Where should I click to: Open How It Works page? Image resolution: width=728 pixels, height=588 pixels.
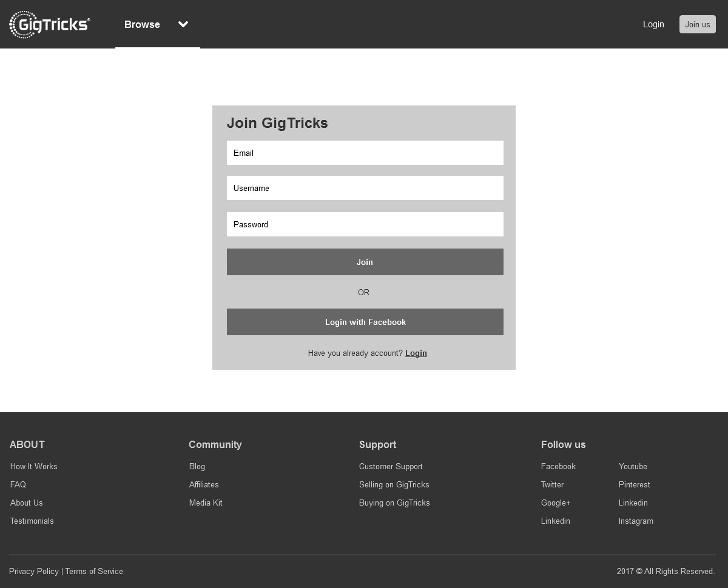[x=34, y=466]
